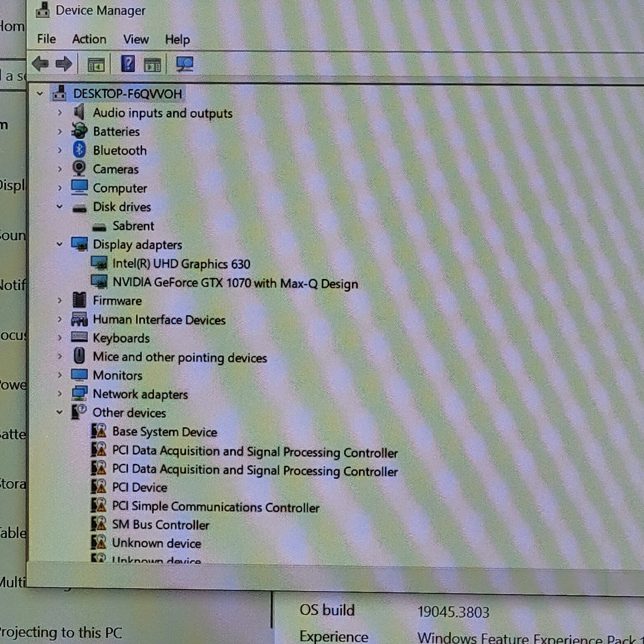Collapse the Display adapters node

coord(60,244)
